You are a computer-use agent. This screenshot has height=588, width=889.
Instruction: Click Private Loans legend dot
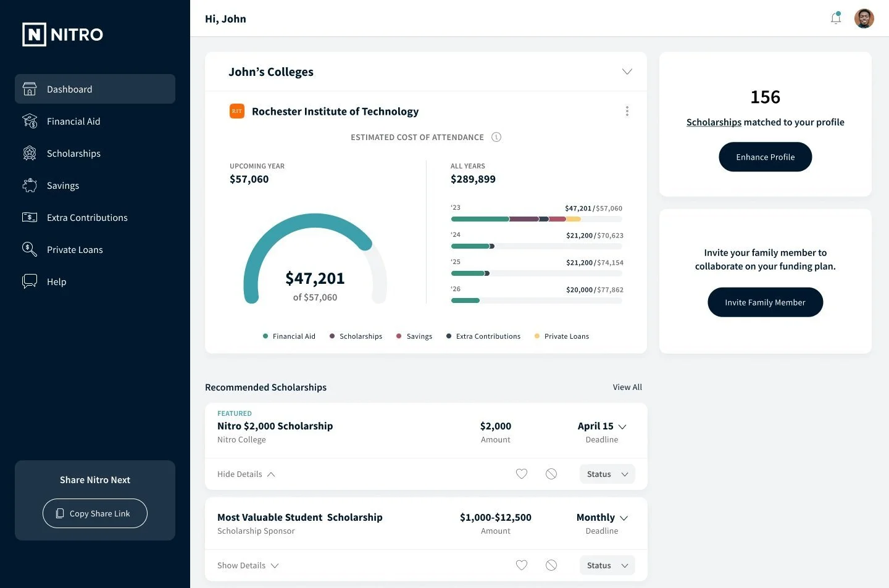point(537,336)
